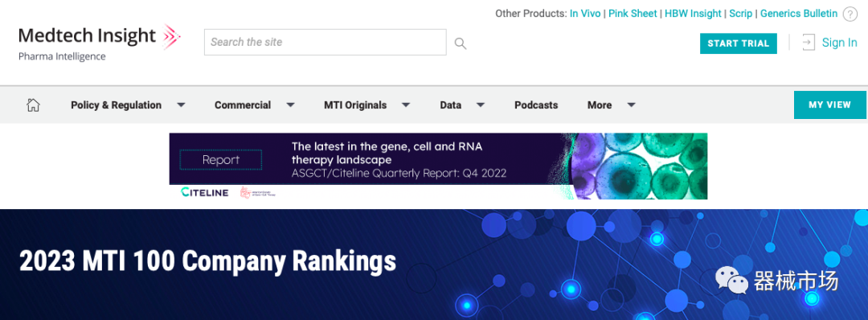The image size is (868, 320).
Task: Expand the Data menu arrow
Action: [x=481, y=105]
